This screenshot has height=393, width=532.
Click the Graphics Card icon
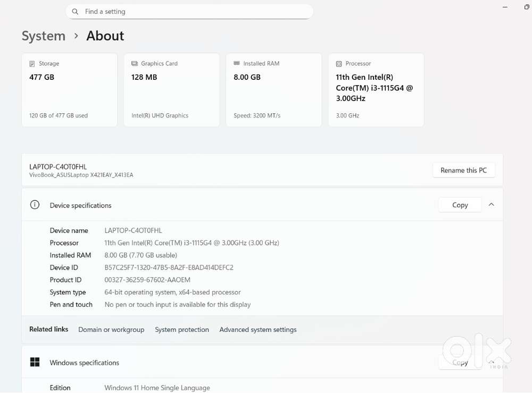(x=135, y=63)
